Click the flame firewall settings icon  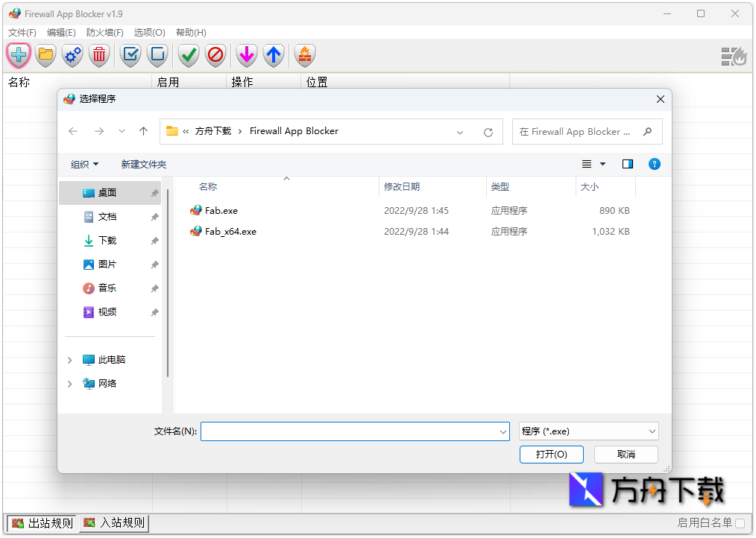(x=305, y=55)
